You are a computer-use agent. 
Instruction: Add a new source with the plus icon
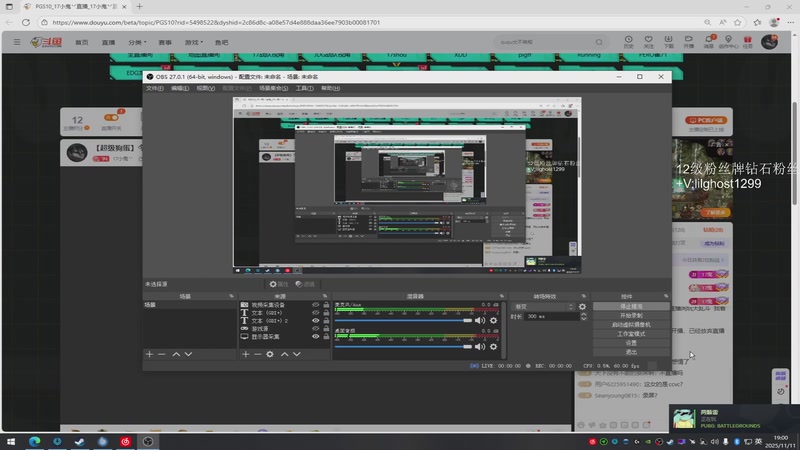point(245,354)
